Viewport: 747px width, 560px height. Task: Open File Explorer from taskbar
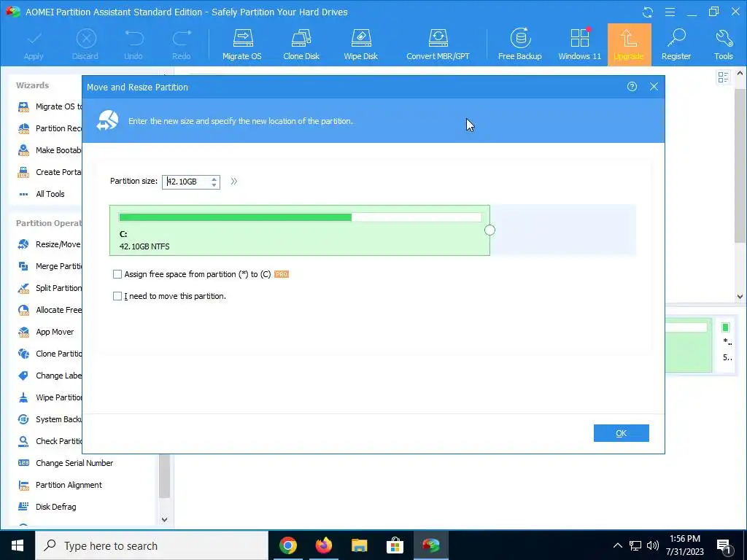coord(360,545)
